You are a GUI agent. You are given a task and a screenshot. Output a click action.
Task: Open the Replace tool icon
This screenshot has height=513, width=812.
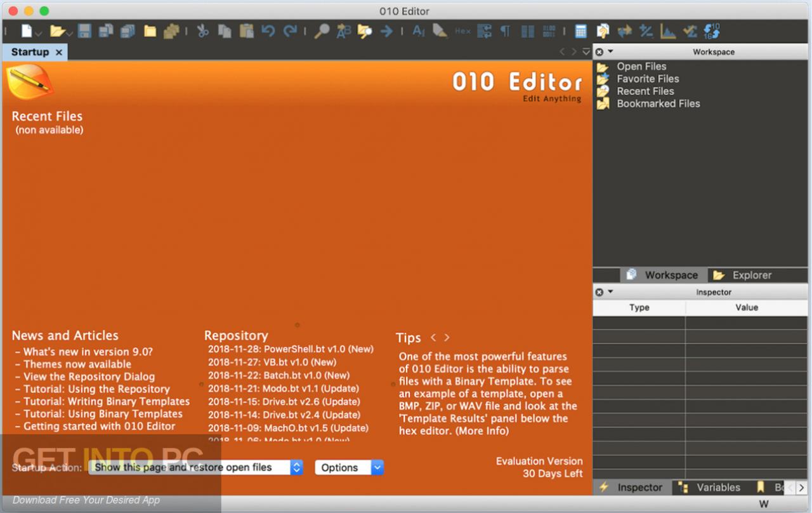343,30
